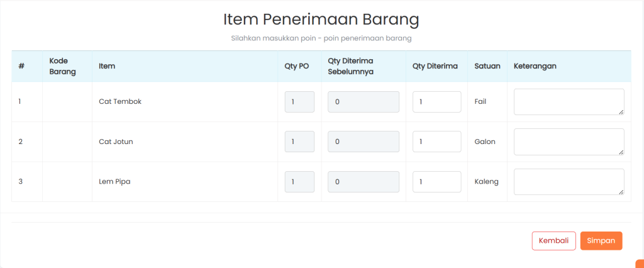Screen dimensions: 644x268
Task: Click Qty PO field in Lem Pipa row
Action: coord(299,182)
